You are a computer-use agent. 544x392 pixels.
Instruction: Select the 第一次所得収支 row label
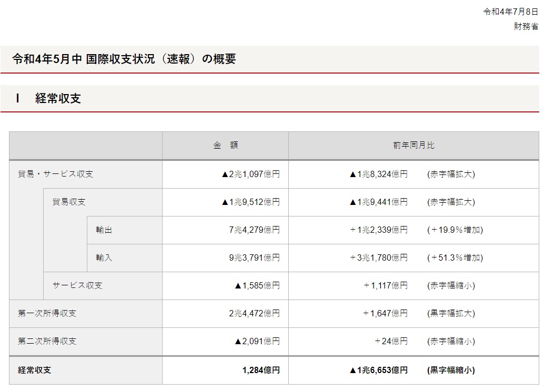pos(47,313)
